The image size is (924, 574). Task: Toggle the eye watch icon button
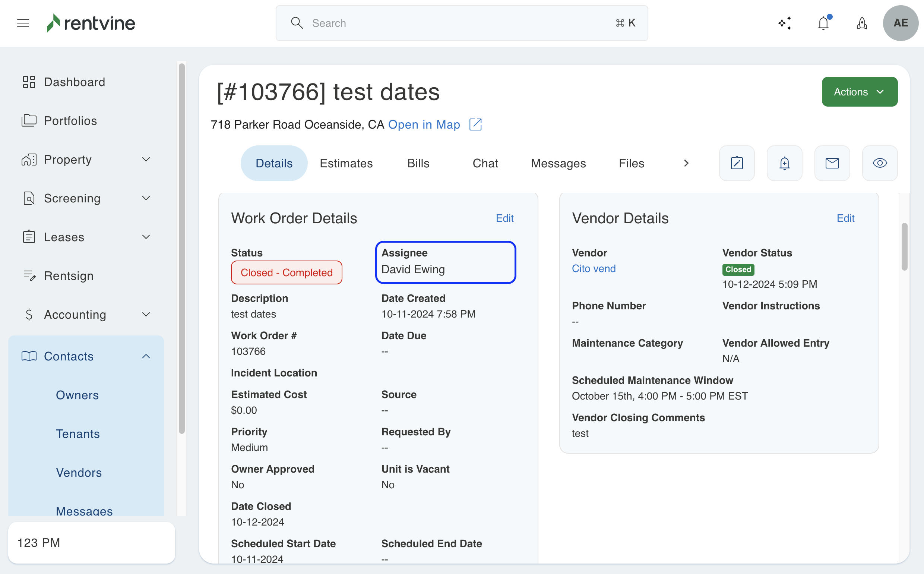(880, 163)
